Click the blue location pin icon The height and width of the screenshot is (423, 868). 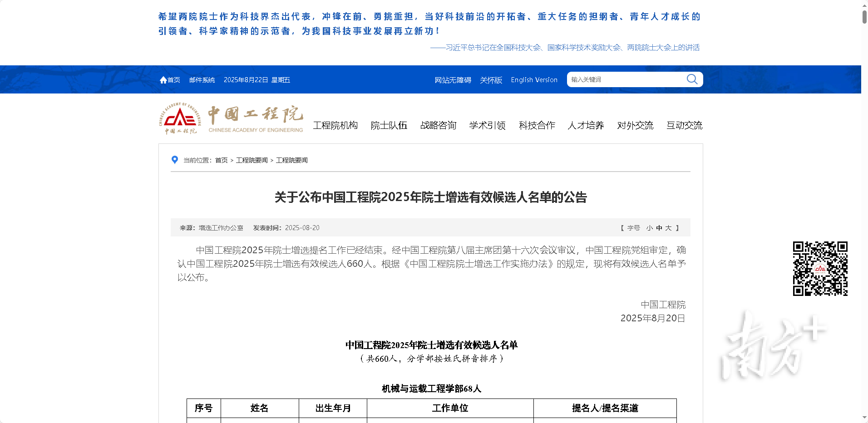(175, 160)
